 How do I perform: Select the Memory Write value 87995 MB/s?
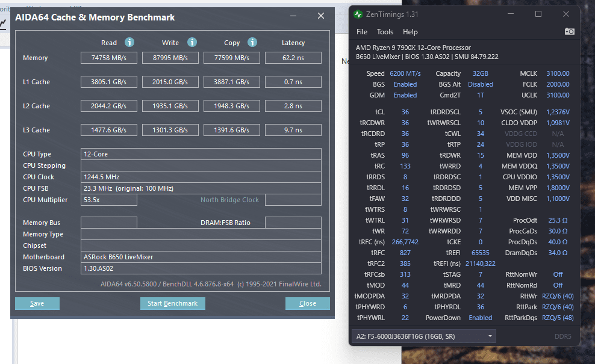pos(170,58)
